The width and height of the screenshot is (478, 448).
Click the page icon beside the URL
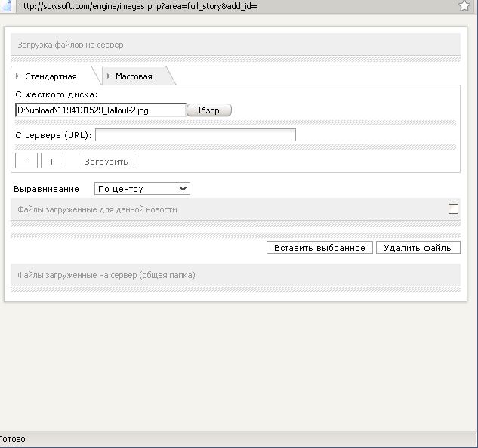tap(6, 6)
